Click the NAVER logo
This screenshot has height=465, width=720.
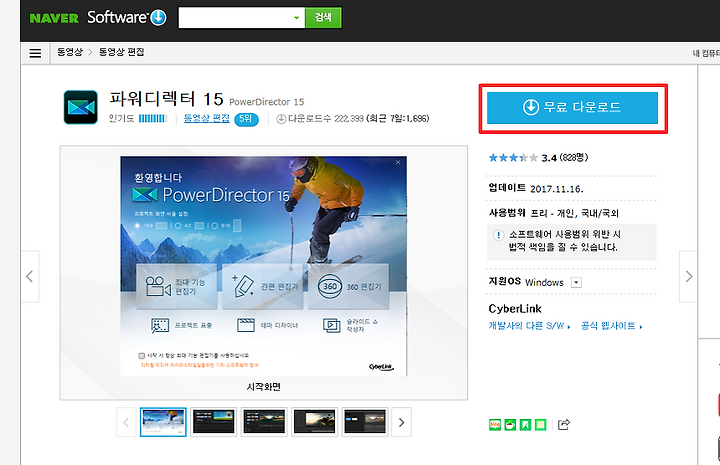[x=54, y=18]
